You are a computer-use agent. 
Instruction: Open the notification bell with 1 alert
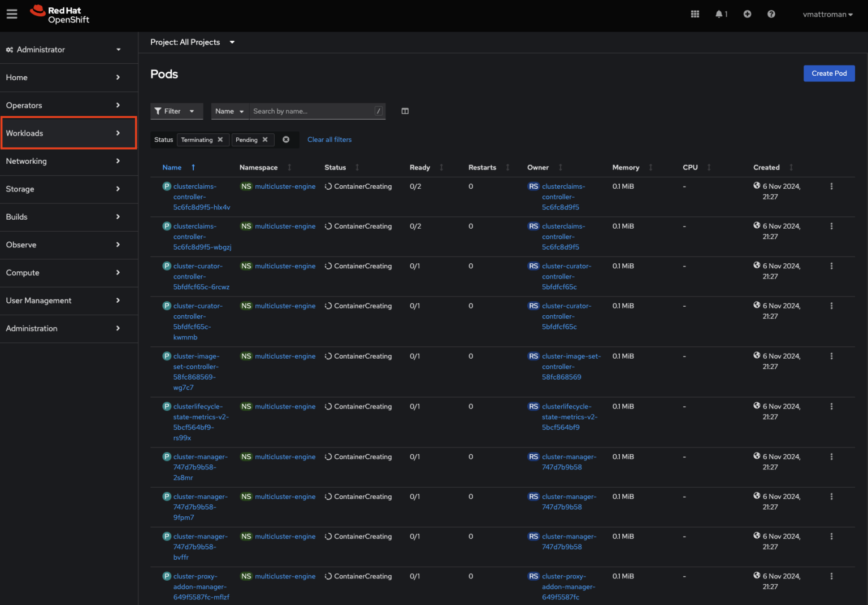pyautogui.click(x=719, y=14)
